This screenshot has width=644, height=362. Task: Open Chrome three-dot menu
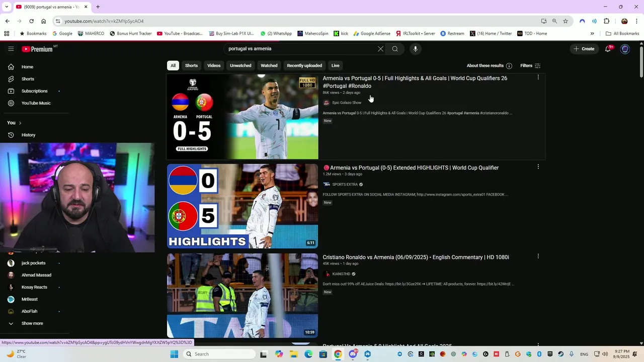click(x=637, y=21)
